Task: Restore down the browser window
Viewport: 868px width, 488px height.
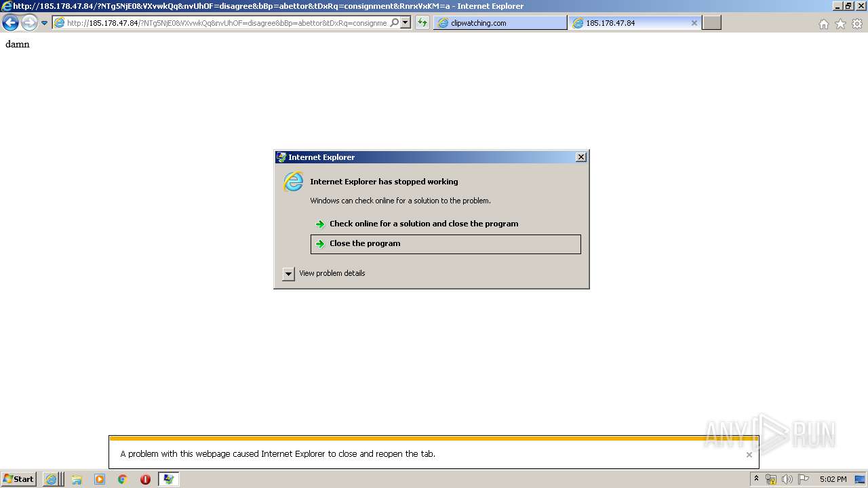Action: 848,5
